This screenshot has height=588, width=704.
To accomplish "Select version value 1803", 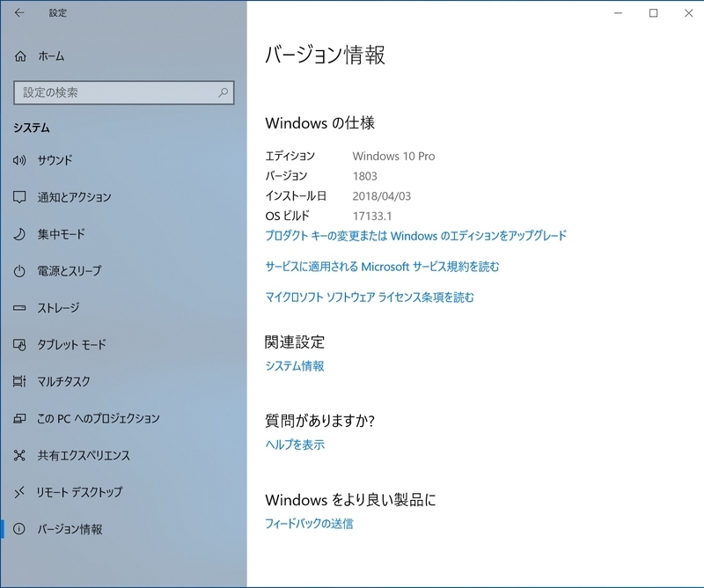I will (x=365, y=176).
